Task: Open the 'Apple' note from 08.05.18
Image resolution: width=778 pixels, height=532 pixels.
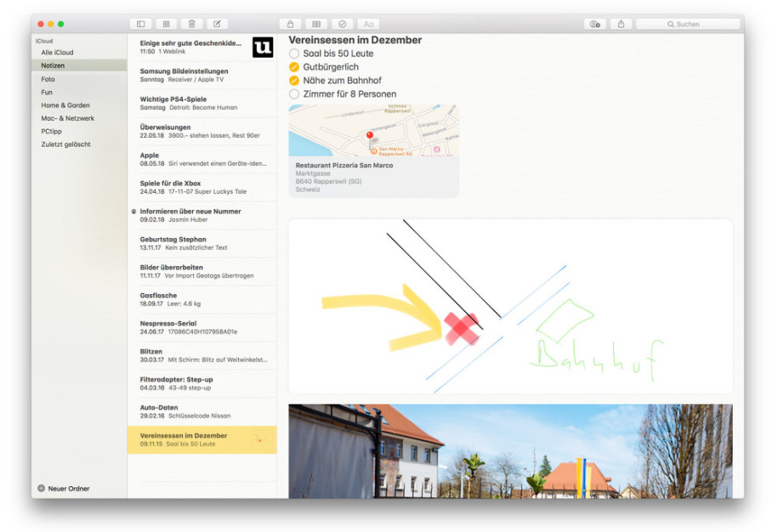Action: (202, 159)
